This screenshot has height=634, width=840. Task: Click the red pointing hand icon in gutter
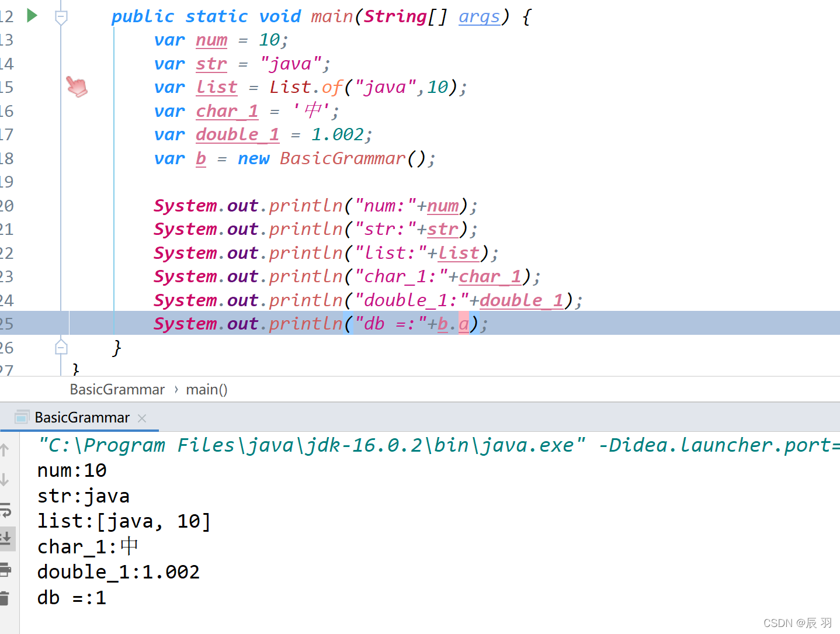point(77,86)
